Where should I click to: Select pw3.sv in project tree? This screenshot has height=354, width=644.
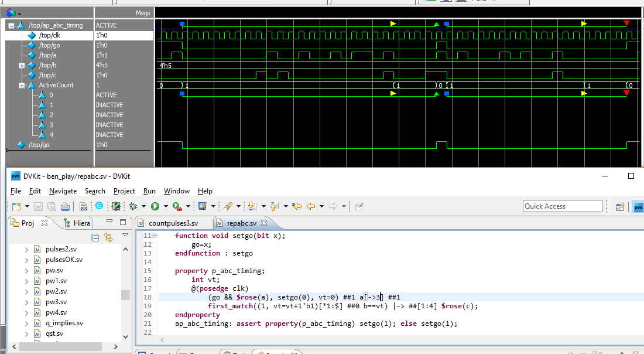56,302
